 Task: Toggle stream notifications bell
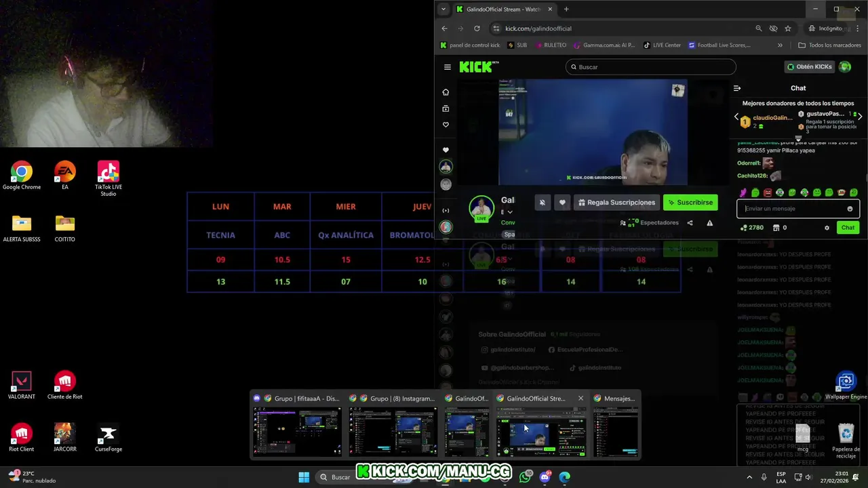542,202
